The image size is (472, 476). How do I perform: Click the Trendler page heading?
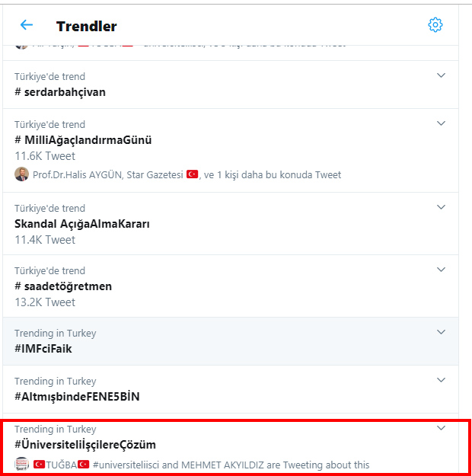coord(87,26)
